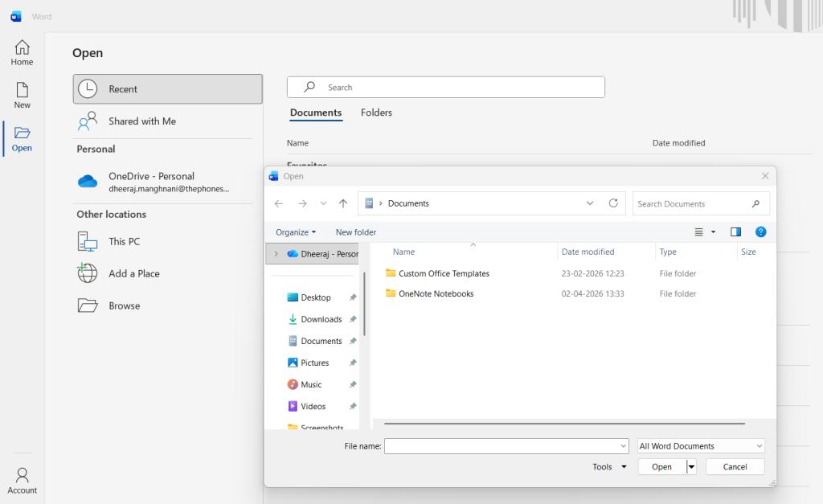Viewport: 823px width, 504px height.
Task: Click the Add a Place globe icon
Action: pyautogui.click(x=87, y=273)
